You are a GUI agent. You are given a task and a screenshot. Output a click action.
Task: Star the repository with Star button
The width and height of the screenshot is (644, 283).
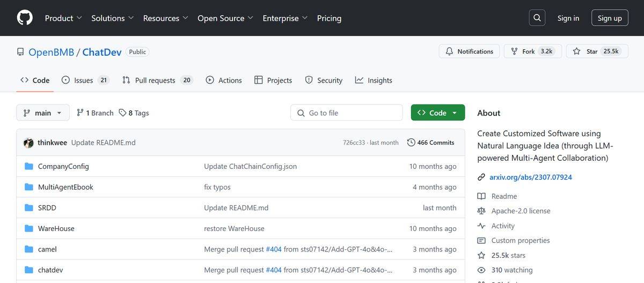pos(597,51)
